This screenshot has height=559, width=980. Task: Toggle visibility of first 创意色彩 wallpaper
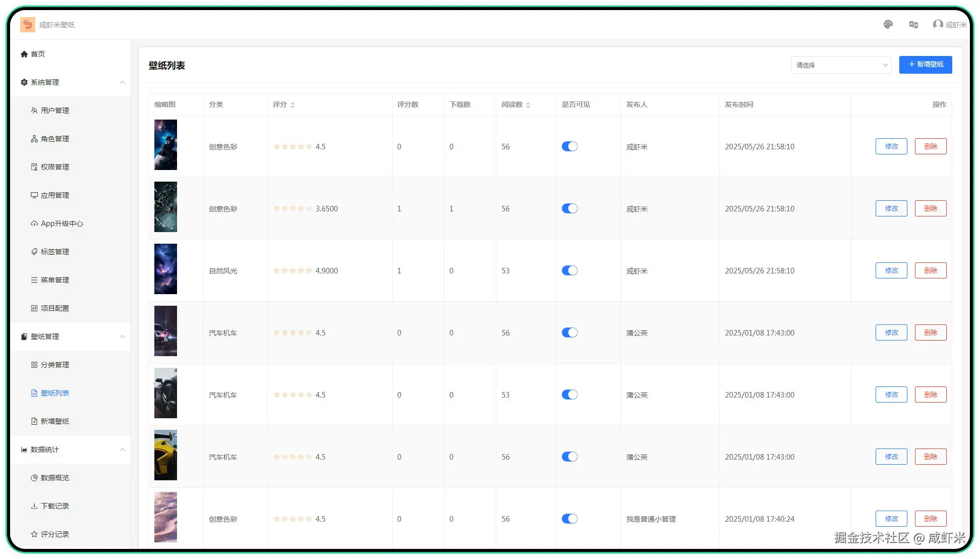(x=569, y=146)
